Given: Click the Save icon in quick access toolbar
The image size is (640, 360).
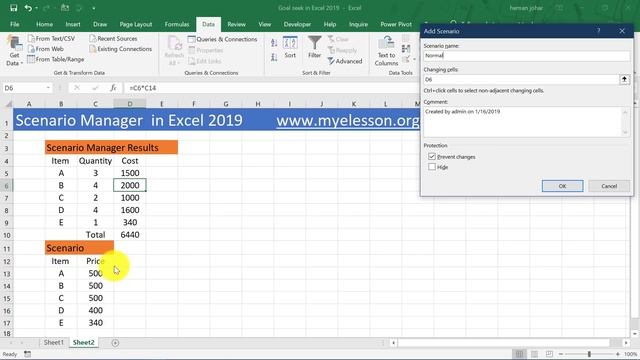Looking at the screenshot, I should [13, 8].
